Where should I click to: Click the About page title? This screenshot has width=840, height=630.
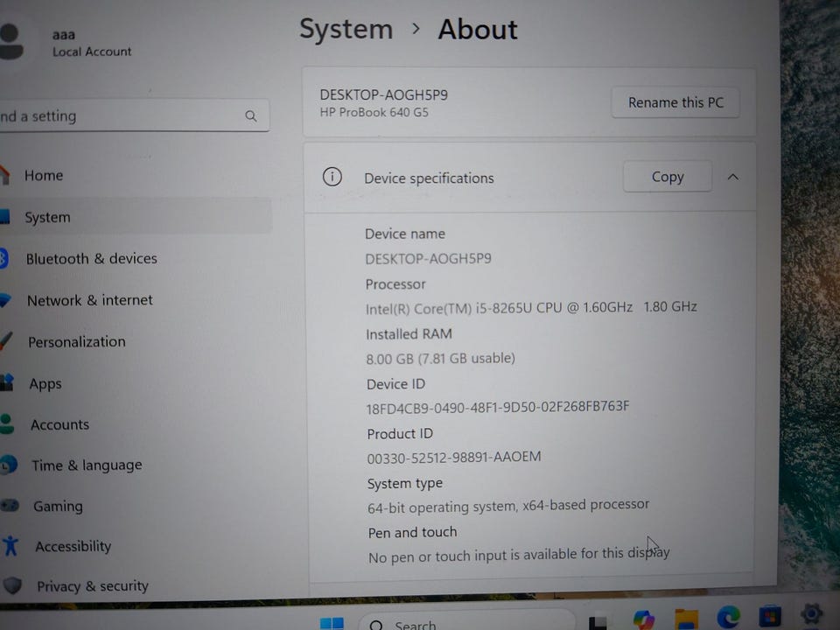[478, 29]
